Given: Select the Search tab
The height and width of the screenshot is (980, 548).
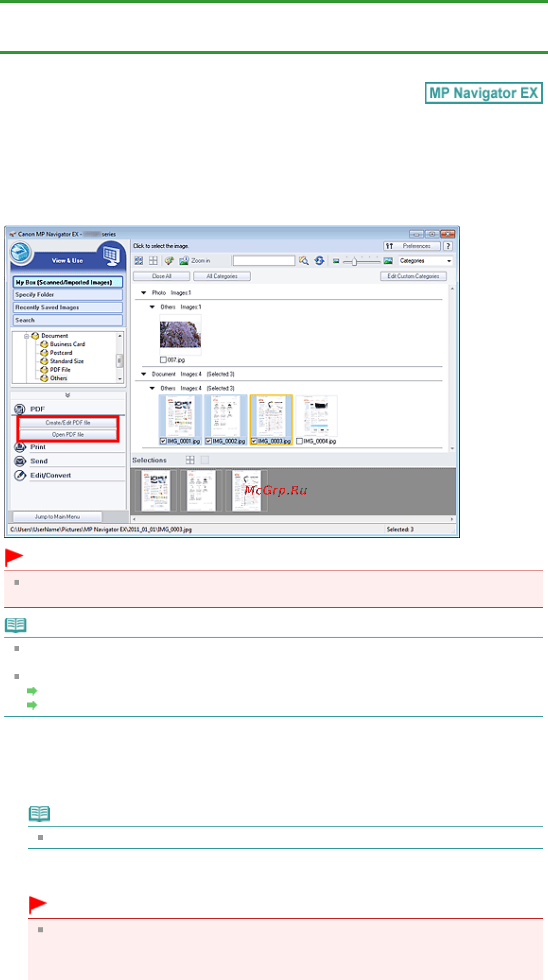Looking at the screenshot, I should (68, 320).
